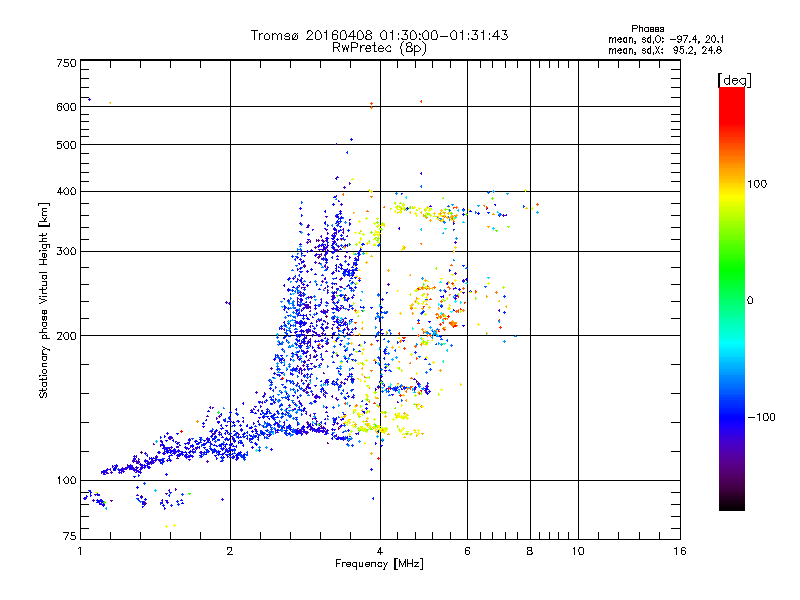Click the y-axis label '100'
The image size is (800, 600).
click(x=67, y=481)
